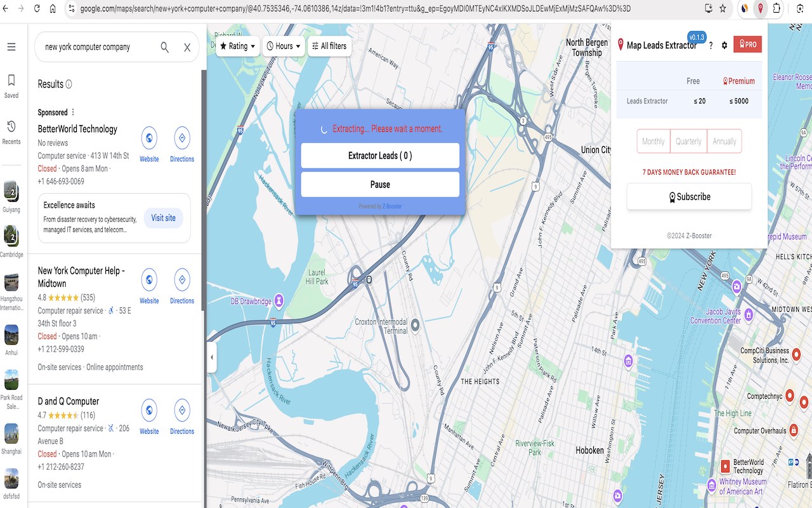Reload the page
Viewport: 812px width, 508px height.
(37, 9)
